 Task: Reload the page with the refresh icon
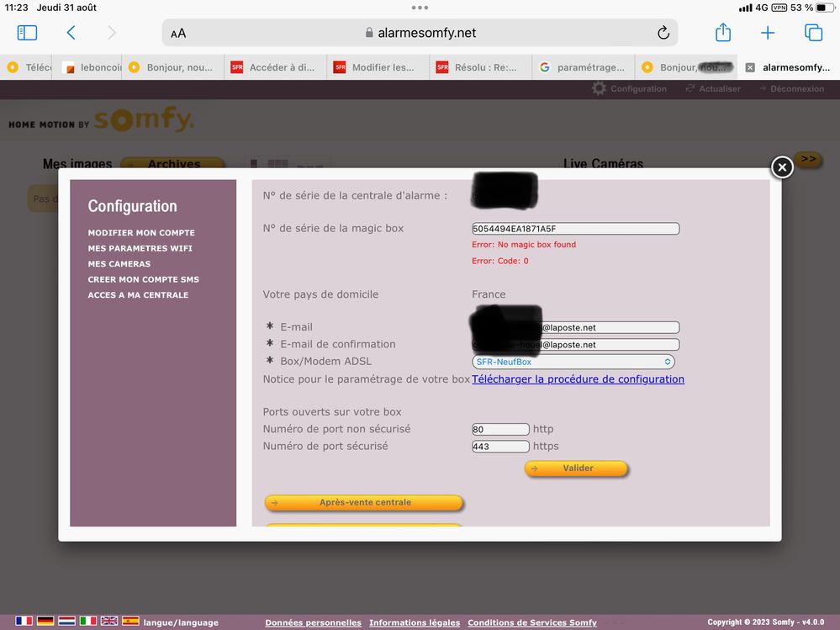click(663, 33)
